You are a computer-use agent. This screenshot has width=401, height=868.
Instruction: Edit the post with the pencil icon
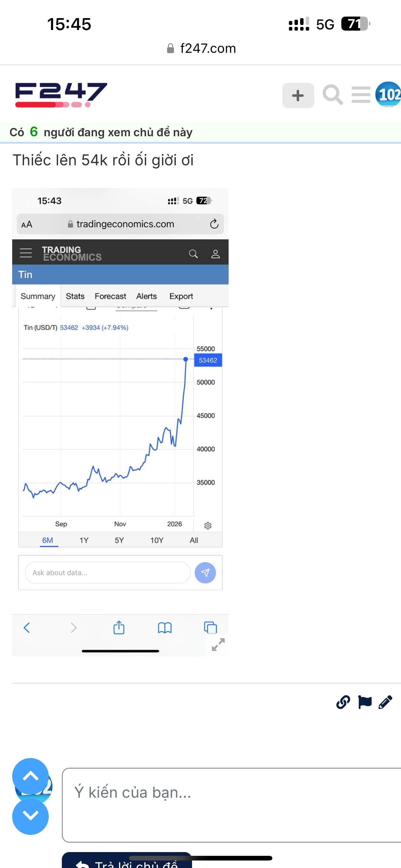pyautogui.click(x=385, y=702)
